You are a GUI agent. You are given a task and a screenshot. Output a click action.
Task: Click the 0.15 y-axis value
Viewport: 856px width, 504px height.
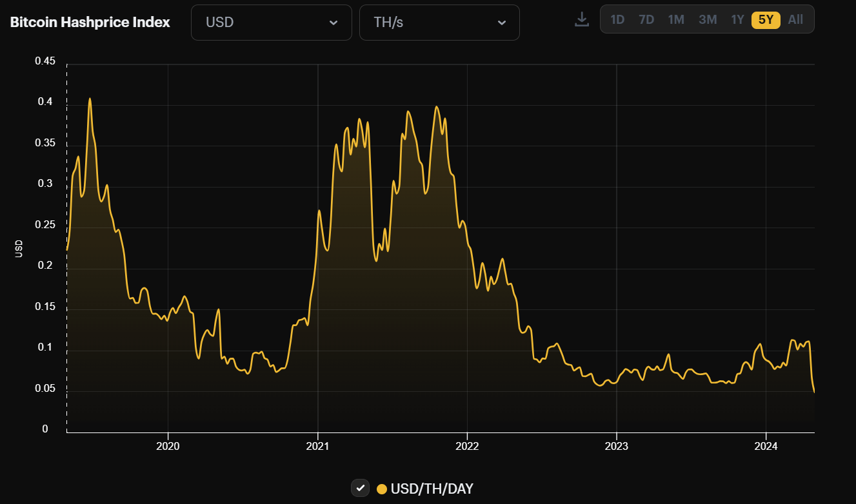(x=45, y=307)
